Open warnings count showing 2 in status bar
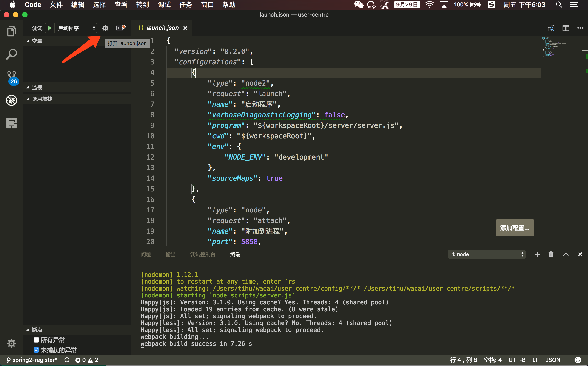Viewport: 588px width, 366px height. point(93,360)
